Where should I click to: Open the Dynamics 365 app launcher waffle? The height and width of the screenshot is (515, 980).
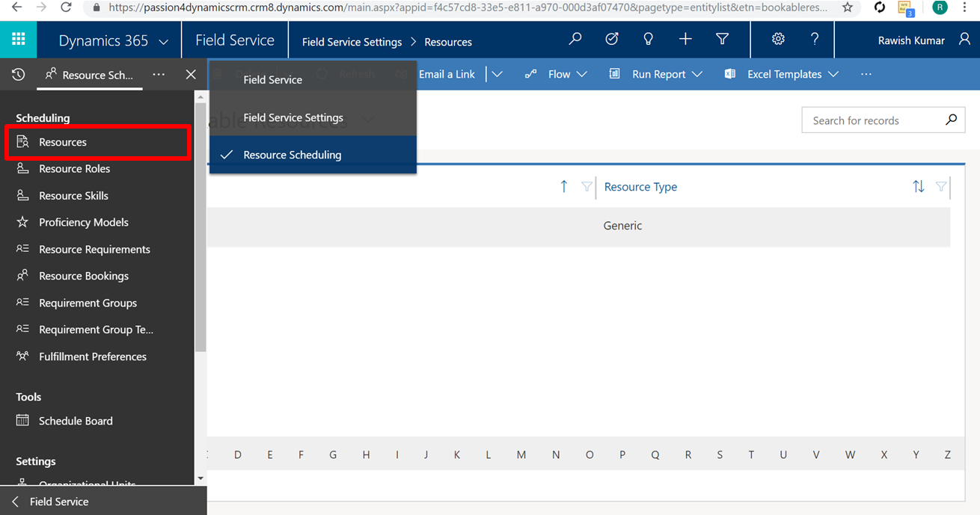click(18, 40)
